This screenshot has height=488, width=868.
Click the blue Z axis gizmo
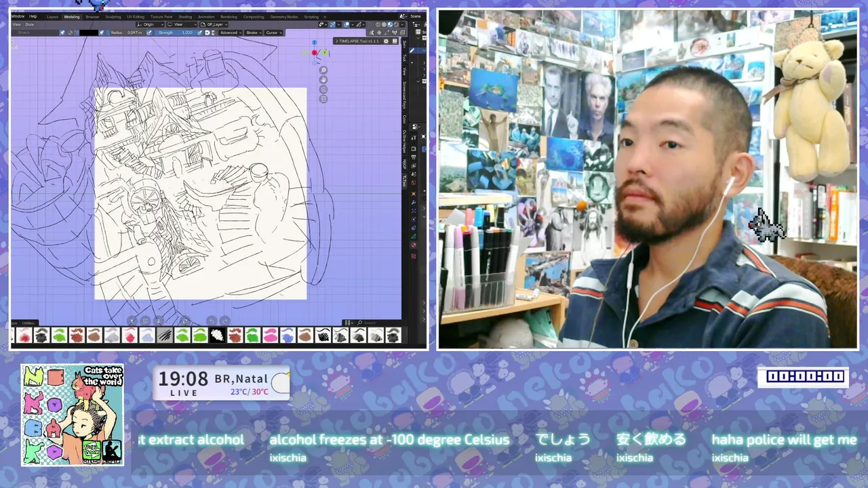[x=314, y=43]
